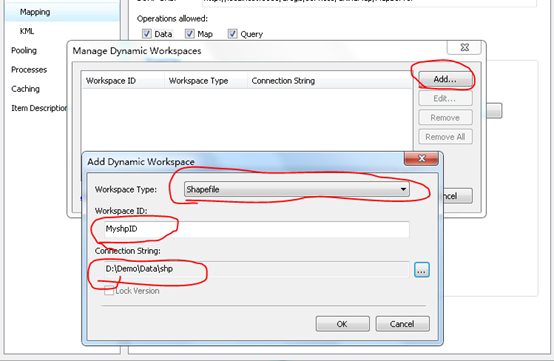The width and height of the screenshot is (554, 361).
Task: Toggle the Data operation checkbox
Action: click(x=147, y=34)
